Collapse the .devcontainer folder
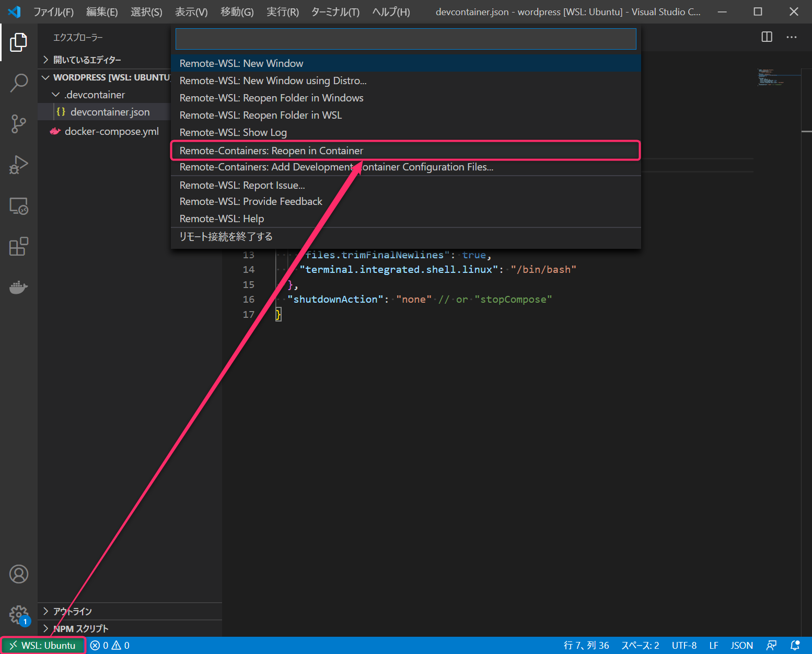This screenshot has width=812, height=654. (56, 95)
